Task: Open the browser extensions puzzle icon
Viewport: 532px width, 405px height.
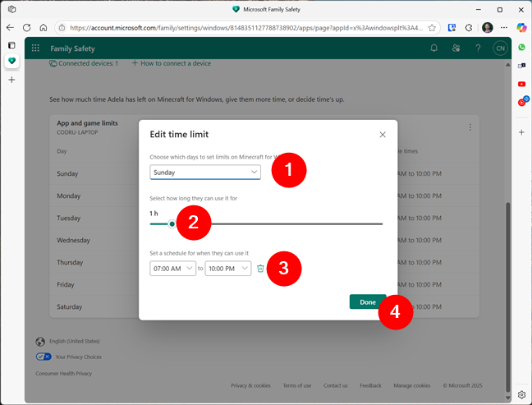Action: tap(469, 27)
